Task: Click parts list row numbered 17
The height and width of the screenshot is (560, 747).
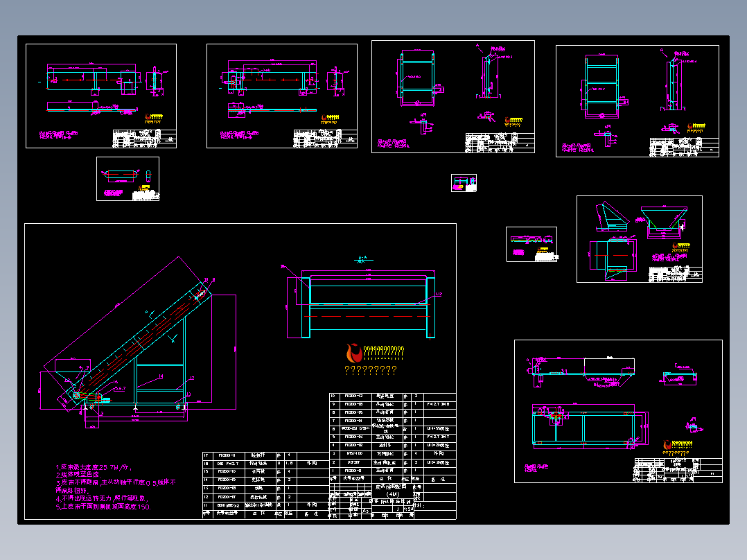Action: point(266,455)
